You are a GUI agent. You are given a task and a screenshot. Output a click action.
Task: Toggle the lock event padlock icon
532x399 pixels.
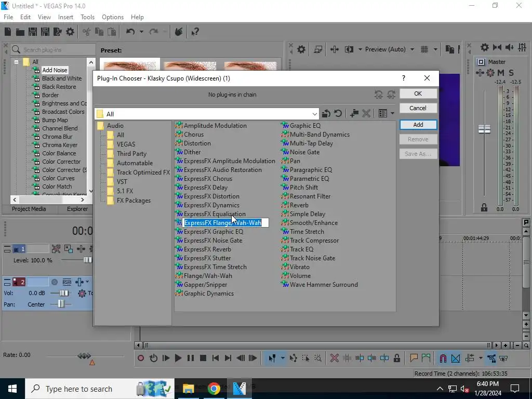[x=396, y=358]
